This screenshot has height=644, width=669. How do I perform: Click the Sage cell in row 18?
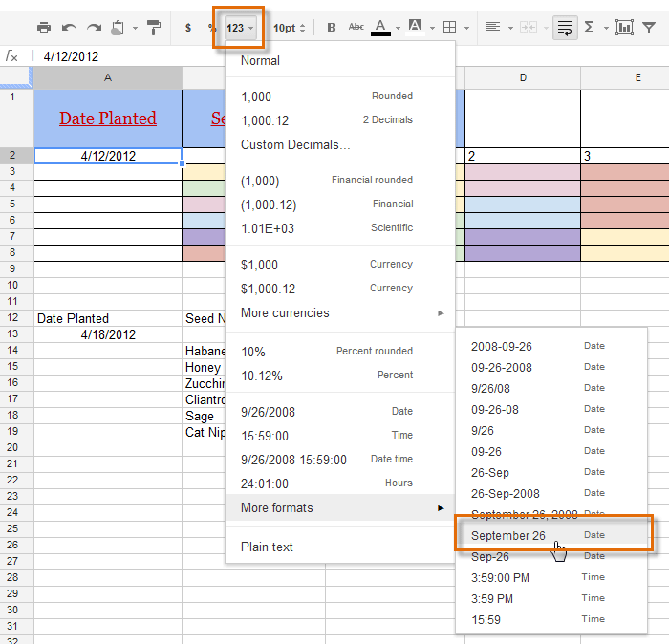(x=205, y=416)
